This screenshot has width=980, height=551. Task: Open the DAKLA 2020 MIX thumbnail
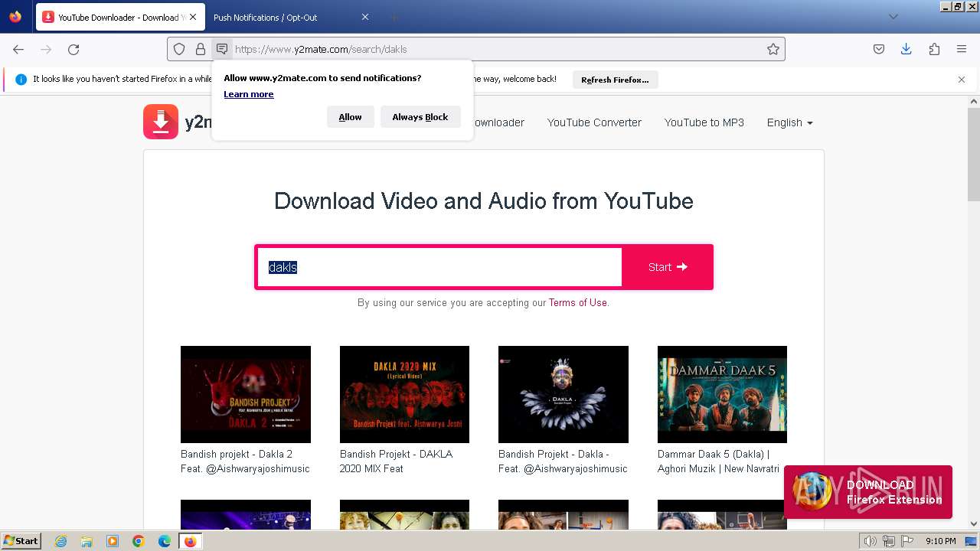tap(404, 394)
